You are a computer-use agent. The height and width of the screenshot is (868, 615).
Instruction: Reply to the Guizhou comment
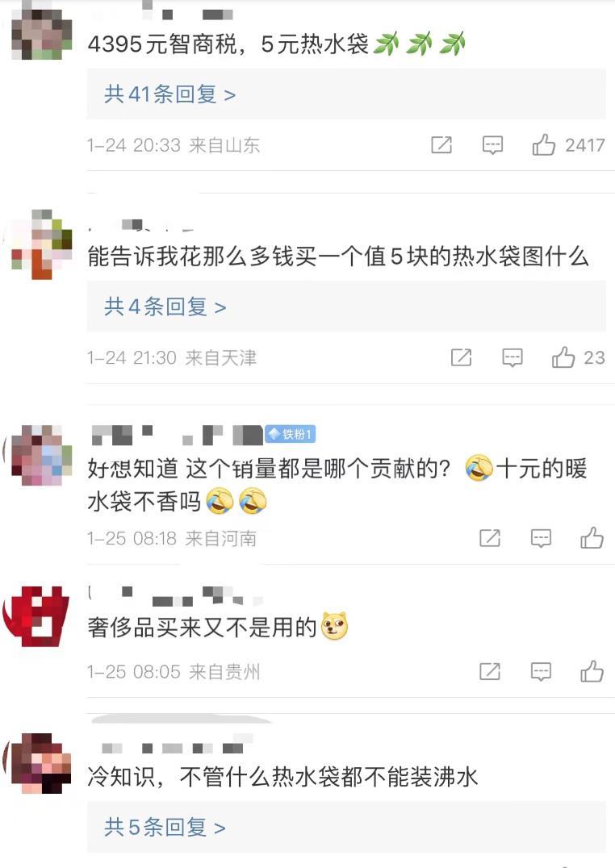541,671
